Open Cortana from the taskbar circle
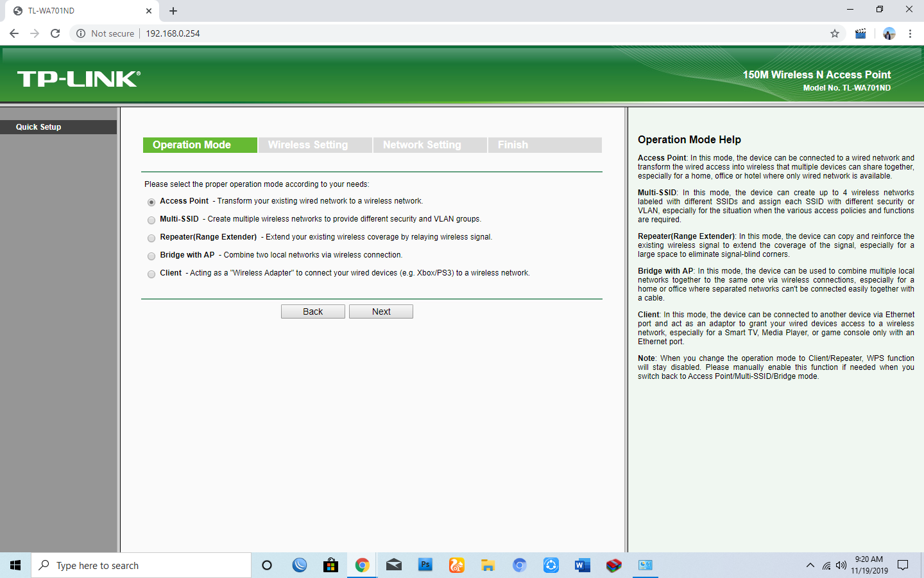The height and width of the screenshot is (578, 924). click(x=267, y=565)
